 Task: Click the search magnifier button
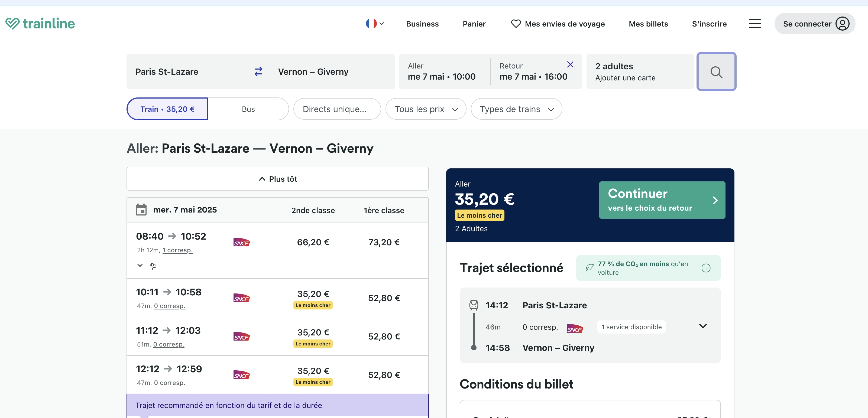pos(716,71)
